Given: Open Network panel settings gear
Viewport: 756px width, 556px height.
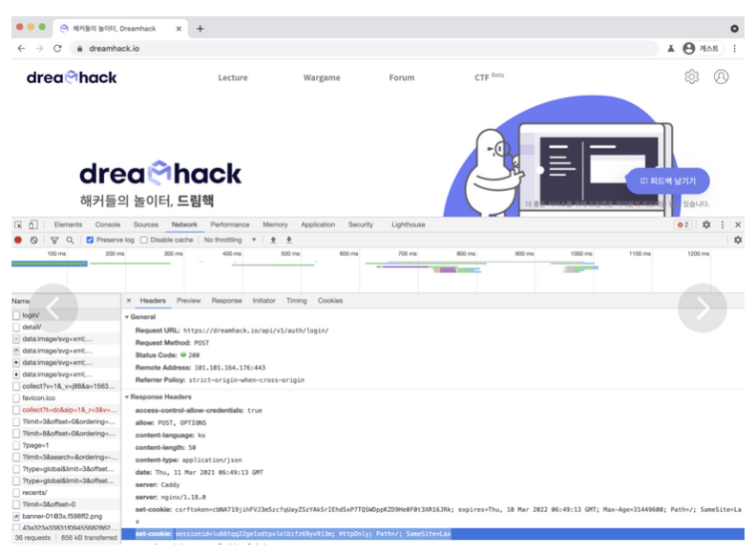Looking at the screenshot, I should tap(738, 240).
